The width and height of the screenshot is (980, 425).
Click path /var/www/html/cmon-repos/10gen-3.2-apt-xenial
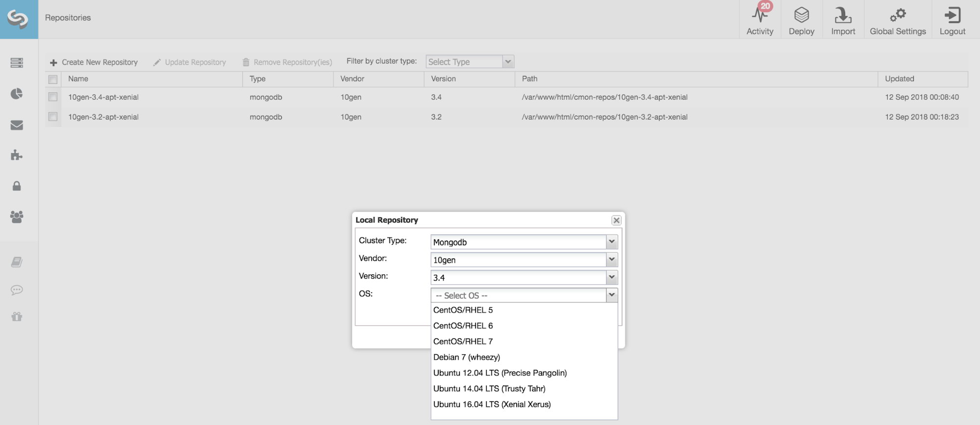[604, 117]
